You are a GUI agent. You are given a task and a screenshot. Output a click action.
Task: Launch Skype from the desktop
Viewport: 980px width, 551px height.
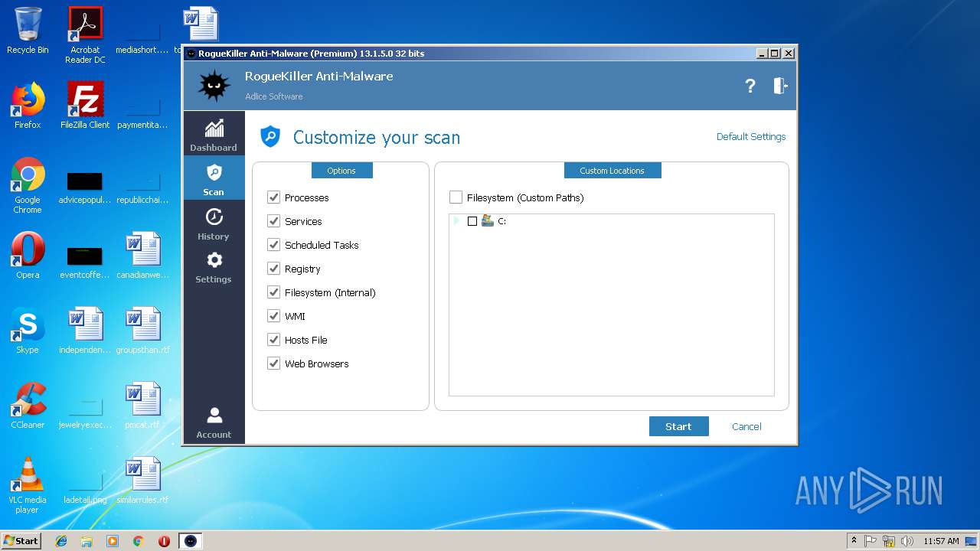tap(28, 331)
